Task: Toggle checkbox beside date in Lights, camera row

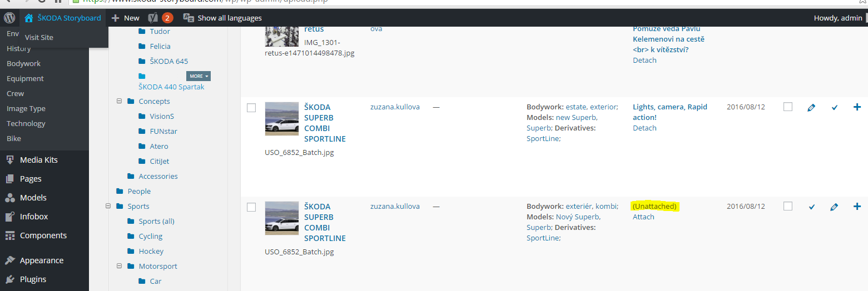Action: (788, 107)
